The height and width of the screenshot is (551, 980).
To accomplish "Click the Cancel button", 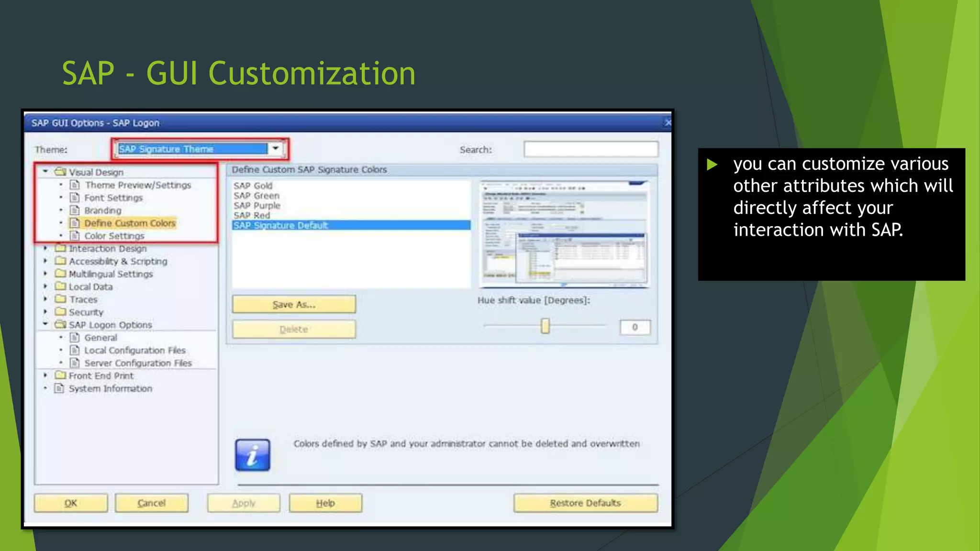I will pyautogui.click(x=152, y=503).
